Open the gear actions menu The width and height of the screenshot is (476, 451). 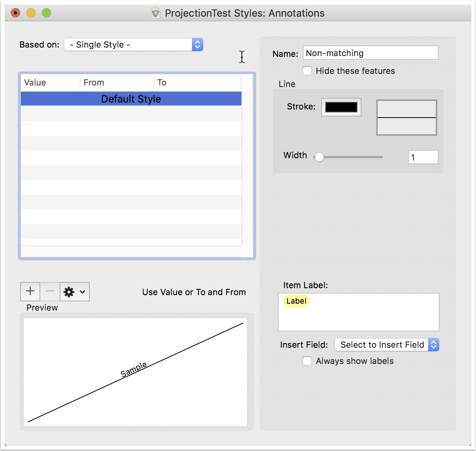coord(75,292)
